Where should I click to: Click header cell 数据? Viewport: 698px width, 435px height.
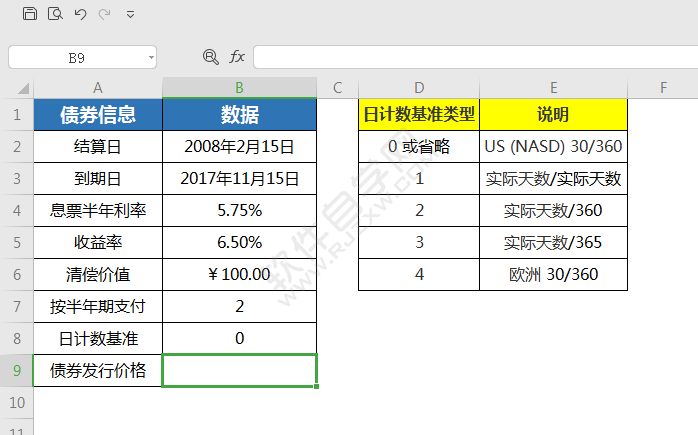point(239,114)
